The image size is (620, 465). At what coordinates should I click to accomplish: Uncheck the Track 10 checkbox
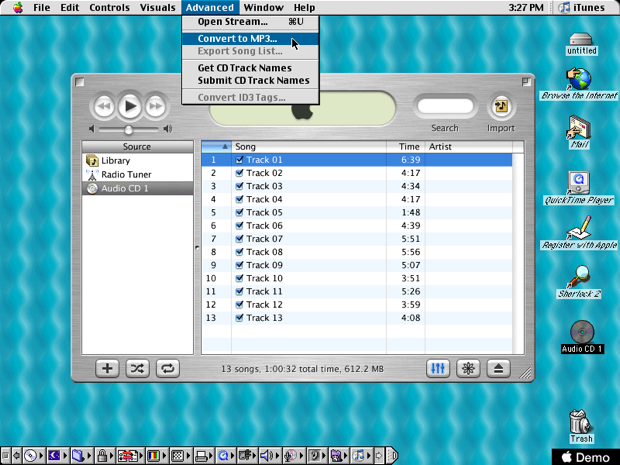(239, 278)
